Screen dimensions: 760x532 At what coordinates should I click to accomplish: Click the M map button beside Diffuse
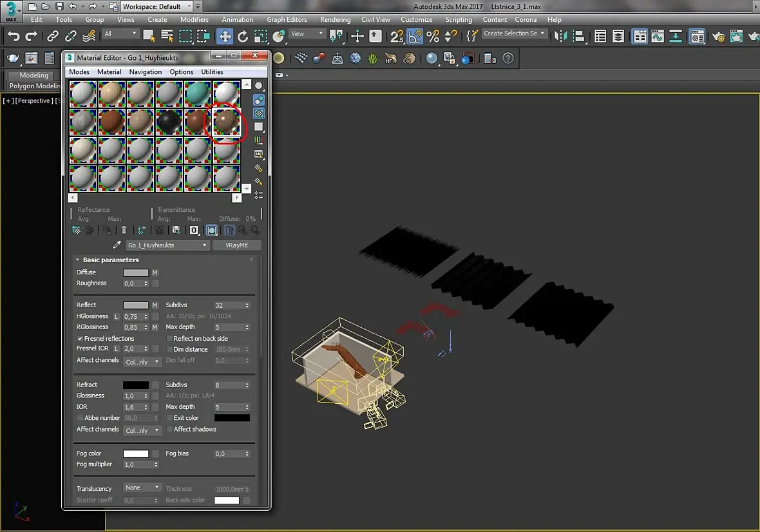155,273
